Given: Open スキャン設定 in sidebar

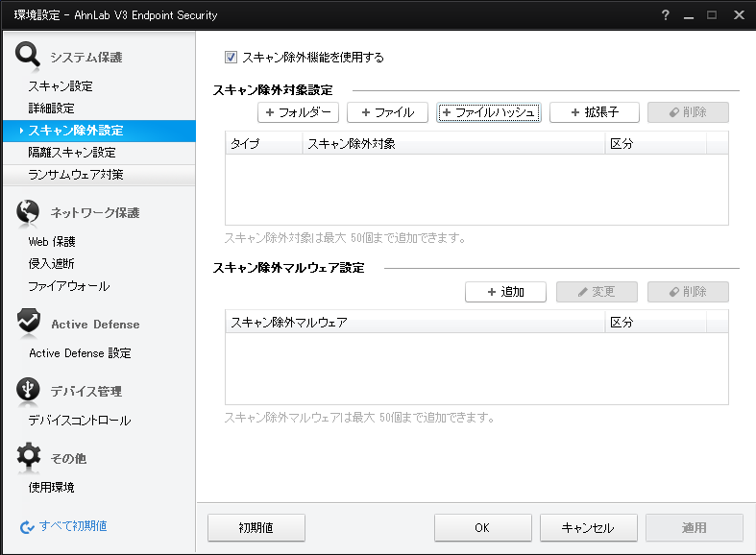Looking at the screenshot, I should (x=61, y=86).
